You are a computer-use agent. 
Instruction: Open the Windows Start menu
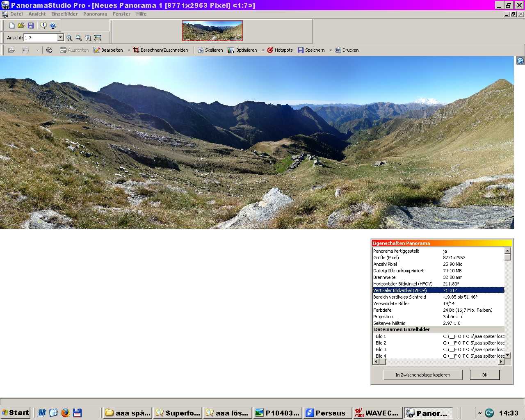[x=16, y=413]
